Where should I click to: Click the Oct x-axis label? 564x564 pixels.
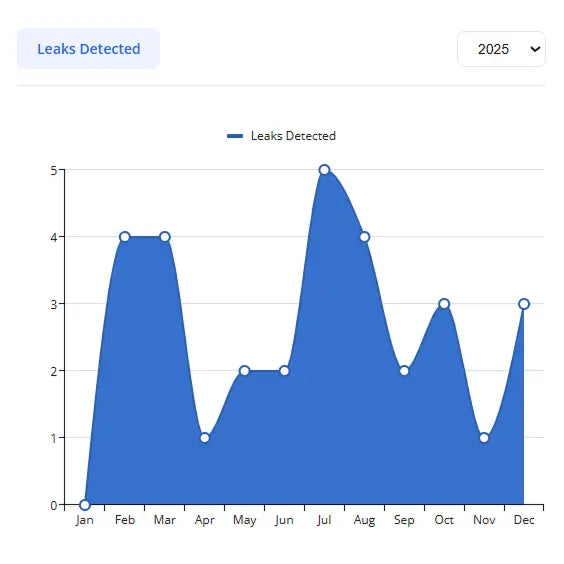click(x=444, y=520)
